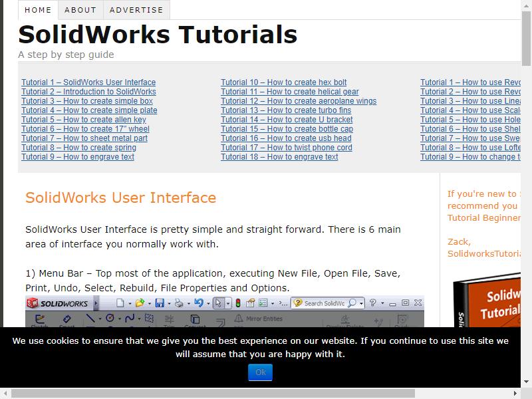Open the search box dropdown arrow
532x399 pixels.
click(x=361, y=303)
